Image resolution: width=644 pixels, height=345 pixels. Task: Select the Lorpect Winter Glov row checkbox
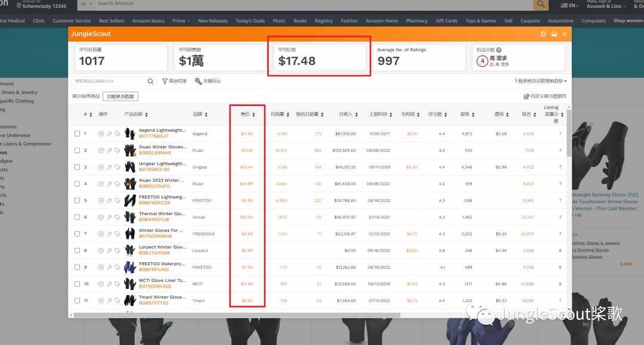[77, 251]
